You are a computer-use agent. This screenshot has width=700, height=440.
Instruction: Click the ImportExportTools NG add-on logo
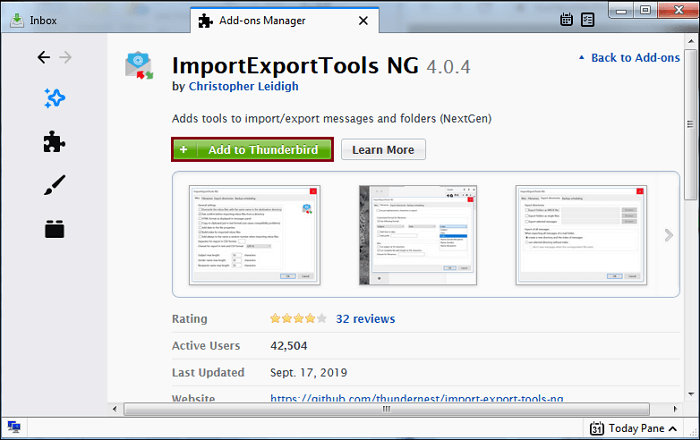click(x=139, y=66)
